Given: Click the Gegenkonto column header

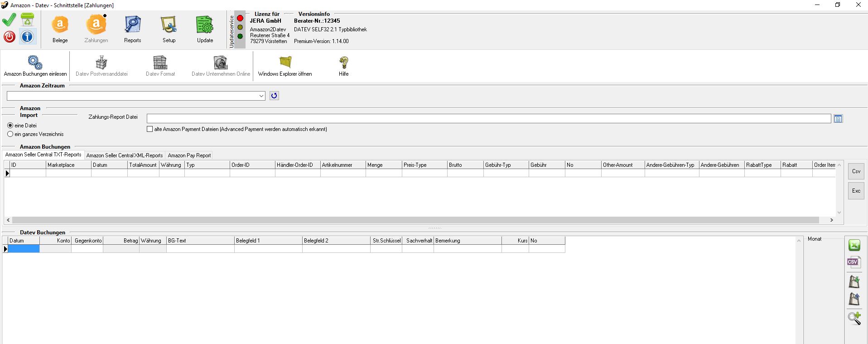Looking at the screenshot, I should (87, 241).
